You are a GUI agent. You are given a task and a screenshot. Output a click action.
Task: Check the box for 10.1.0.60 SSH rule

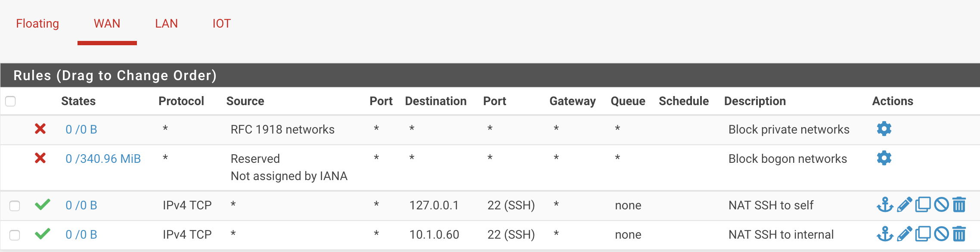(15, 235)
